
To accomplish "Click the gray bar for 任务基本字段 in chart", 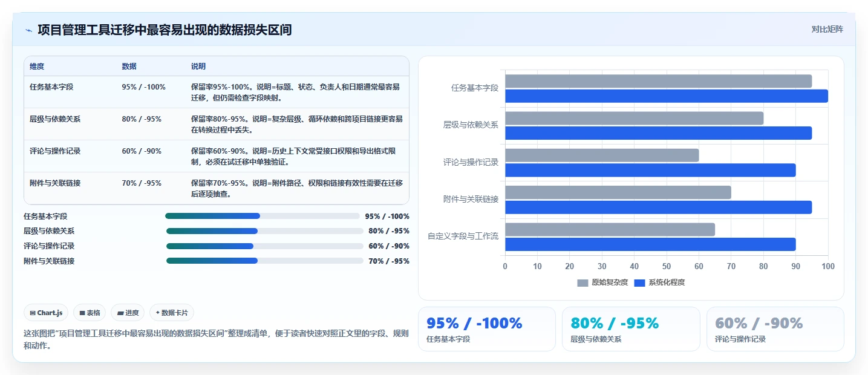I will [x=658, y=81].
